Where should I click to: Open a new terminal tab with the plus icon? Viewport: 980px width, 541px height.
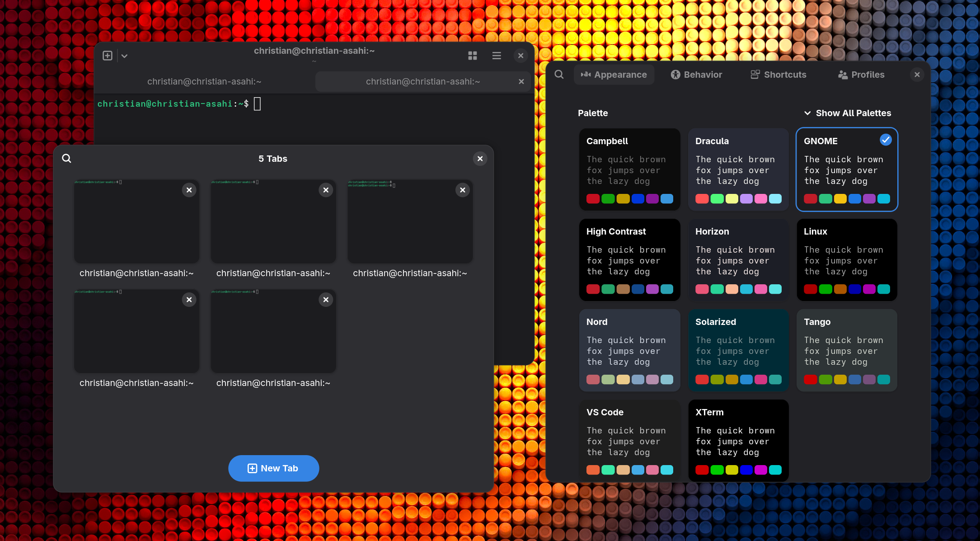point(108,55)
